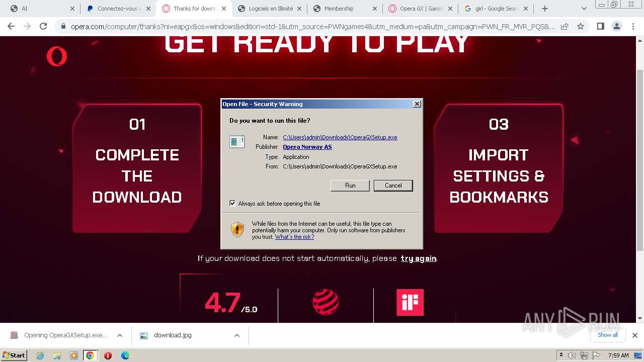Open the Opera taskbar icon
Screen dimensions: 644x362
[x=108, y=355]
